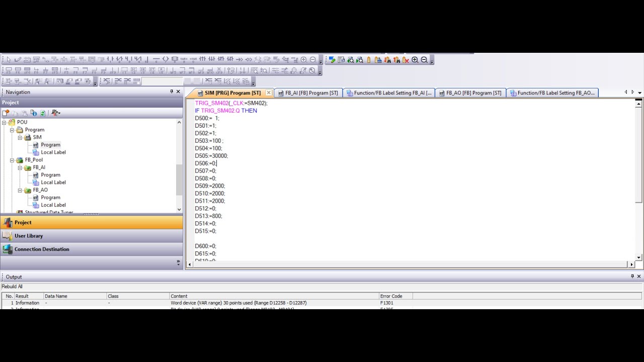The image size is (644, 362).
Task: Click the zoom out icon in the ladder toolbar
Action: coord(312,60)
